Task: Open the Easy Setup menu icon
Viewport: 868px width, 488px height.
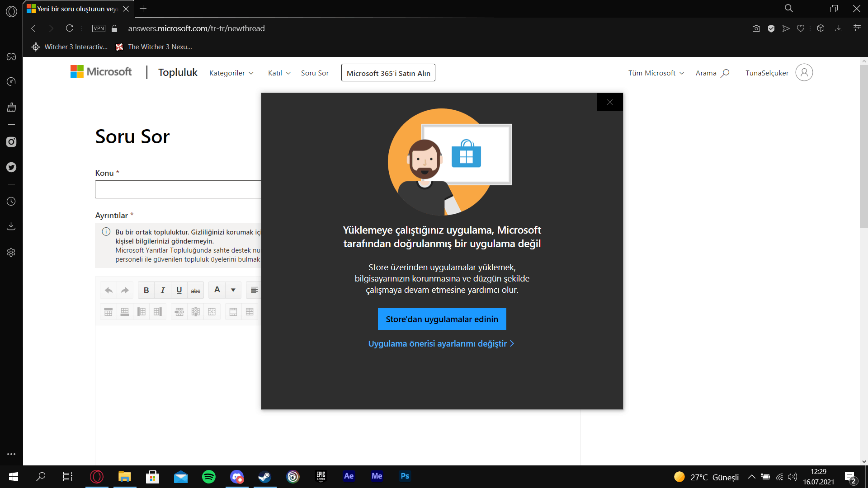Action: tap(857, 28)
